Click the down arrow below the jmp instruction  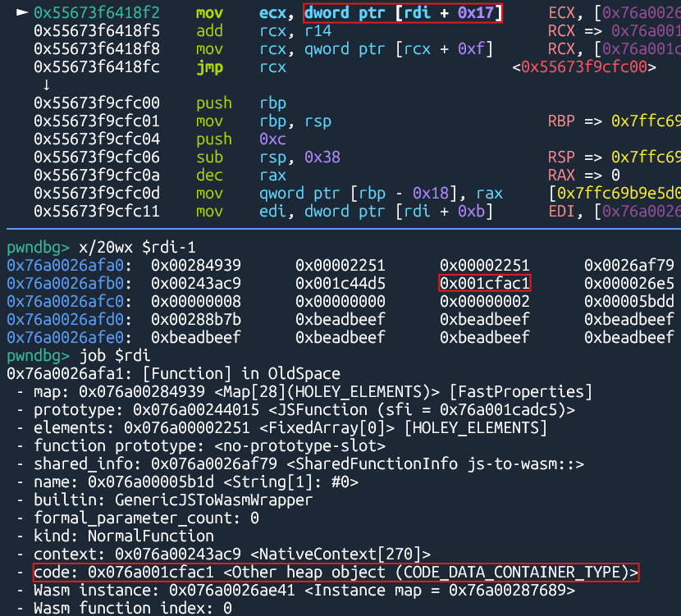(46, 85)
